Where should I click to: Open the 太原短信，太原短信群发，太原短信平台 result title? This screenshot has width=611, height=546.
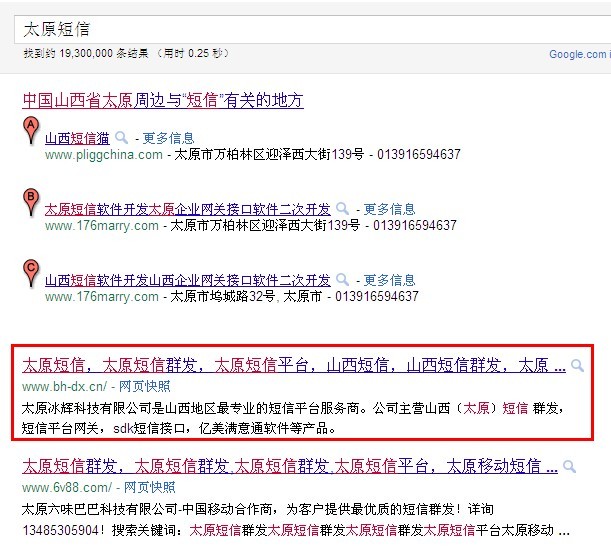(294, 366)
